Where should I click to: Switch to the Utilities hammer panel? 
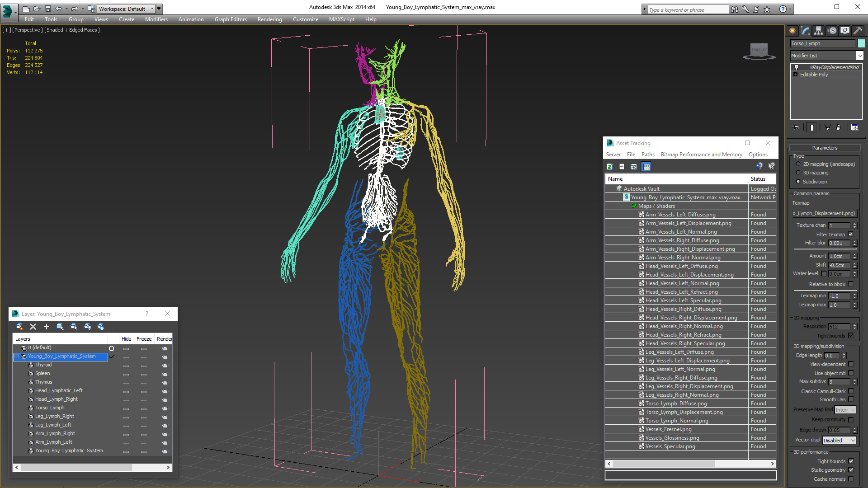click(x=858, y=31)
